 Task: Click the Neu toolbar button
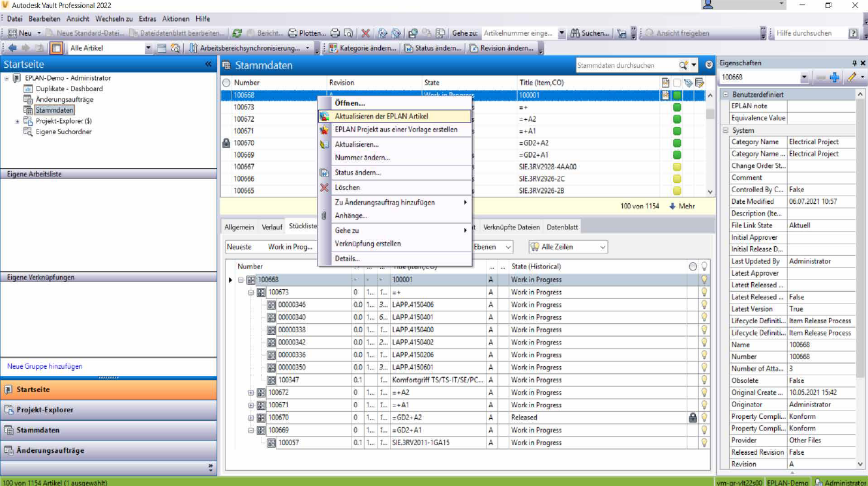coord(20,33)
